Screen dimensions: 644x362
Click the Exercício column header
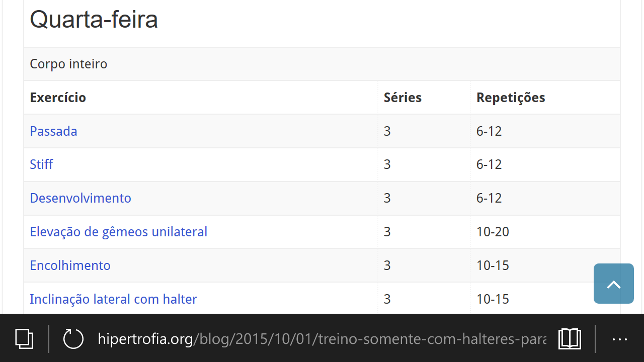click(x=58, y=98)
